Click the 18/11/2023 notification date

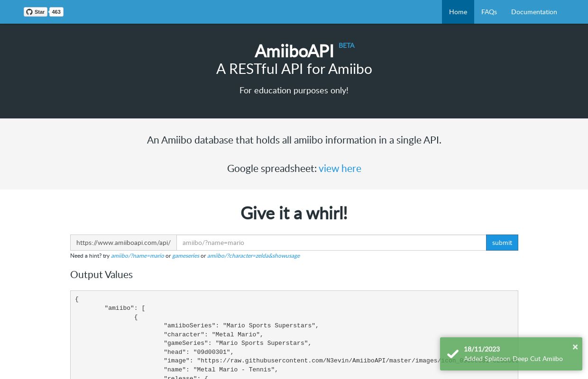[x=482, y=349]
